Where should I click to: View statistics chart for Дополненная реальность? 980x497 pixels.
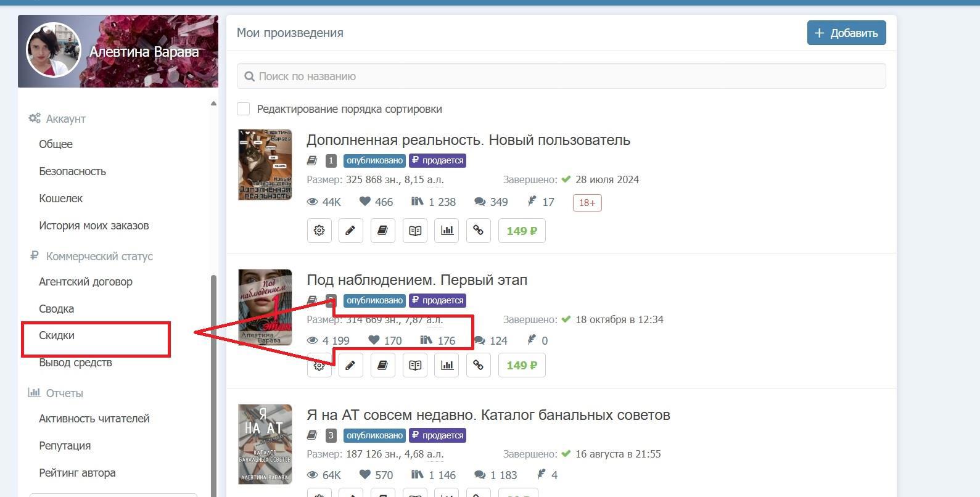(x=447, y=231)
